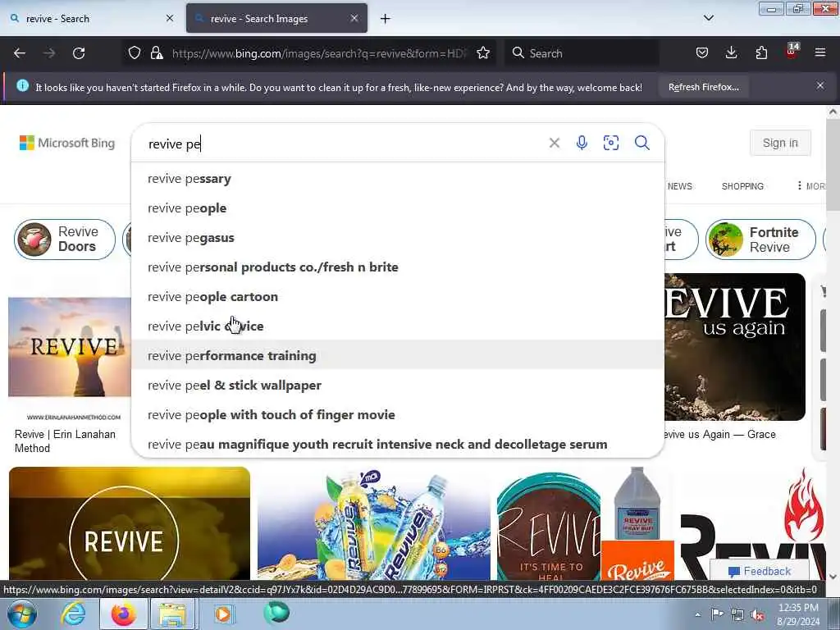Screen dimensions: 840x630
Task: Open the yellow REVIVE circle image
Action: 129,523
